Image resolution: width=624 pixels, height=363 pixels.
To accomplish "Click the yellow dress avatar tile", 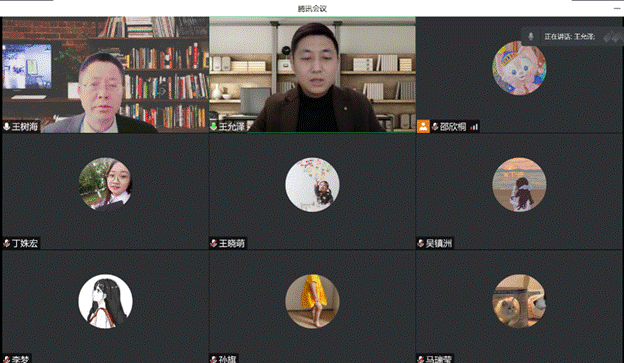I will (312, 301).
